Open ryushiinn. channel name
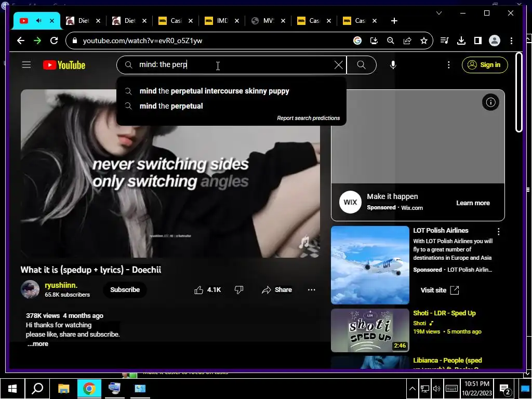532x399 pixels. click(x=61, y=285)
